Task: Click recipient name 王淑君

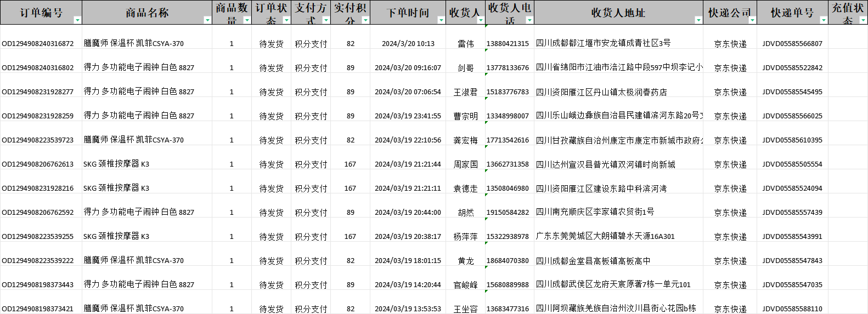Action: point(466,92)
